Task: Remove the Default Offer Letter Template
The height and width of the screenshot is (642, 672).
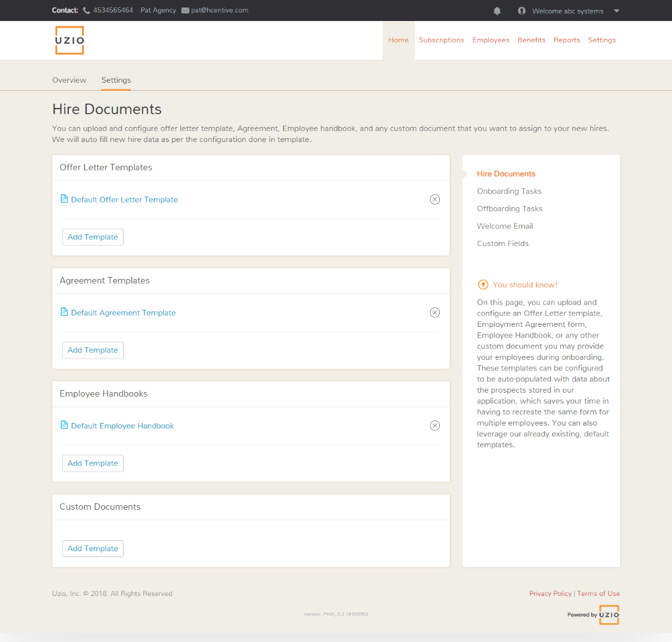Action: coord(435,199)
